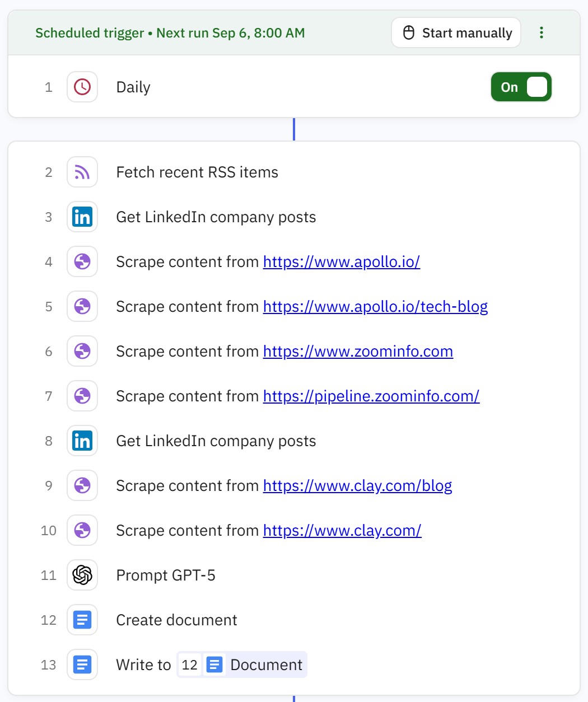Open the pipeline.zoominfo.com link
Image resolution: width=588 pixels, height=702 pixels.
click(x=371, y=396)
